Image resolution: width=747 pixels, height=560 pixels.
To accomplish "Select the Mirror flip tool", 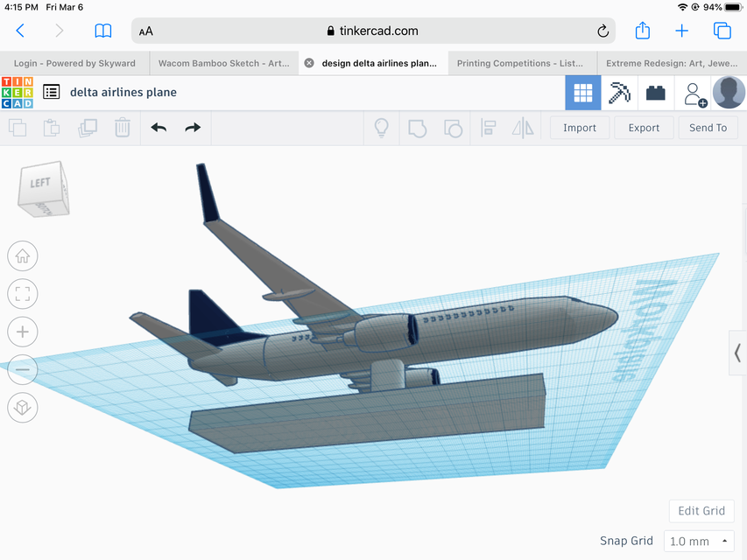I will click(523, 128).
